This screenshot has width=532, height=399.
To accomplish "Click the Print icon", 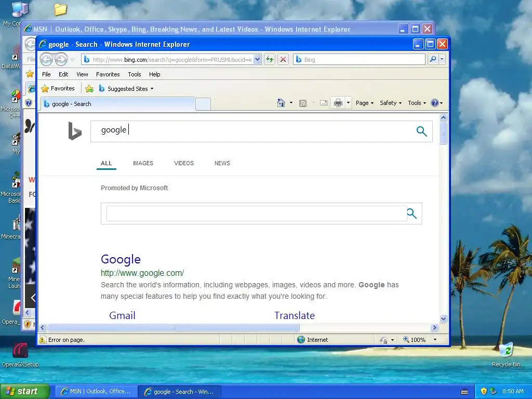I will coord(338,103).
